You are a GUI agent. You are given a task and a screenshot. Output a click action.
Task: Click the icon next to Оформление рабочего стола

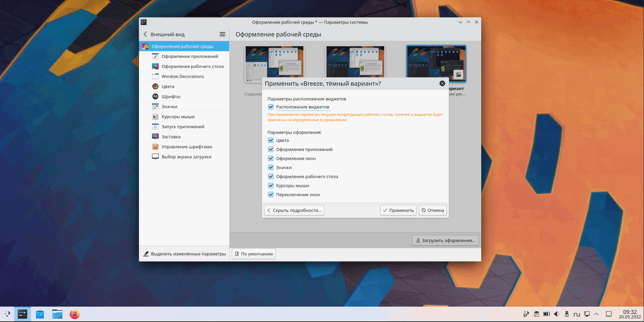pos(155,66)
